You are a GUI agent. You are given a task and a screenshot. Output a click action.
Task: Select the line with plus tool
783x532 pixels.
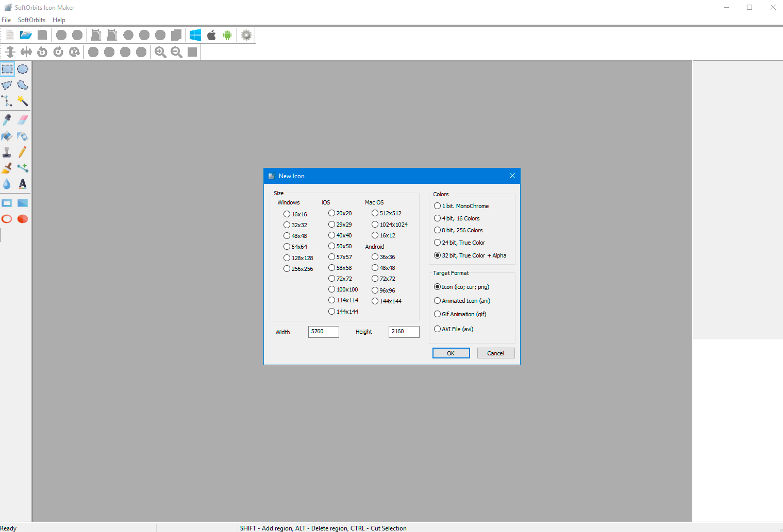(x=23, y=168)
